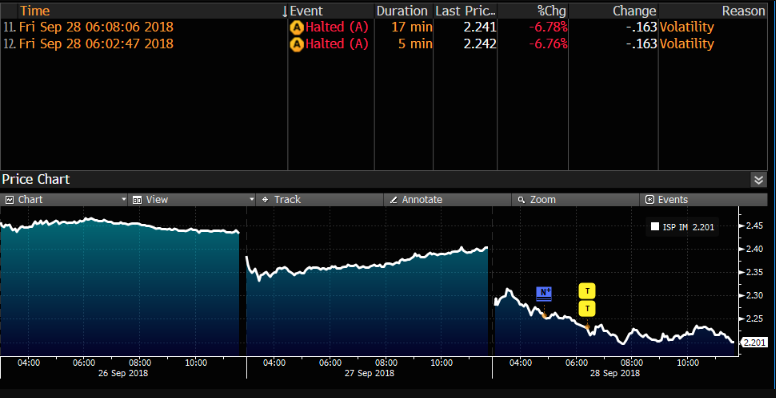
Task: Click last price 2.242
Action: coord(480,44)
